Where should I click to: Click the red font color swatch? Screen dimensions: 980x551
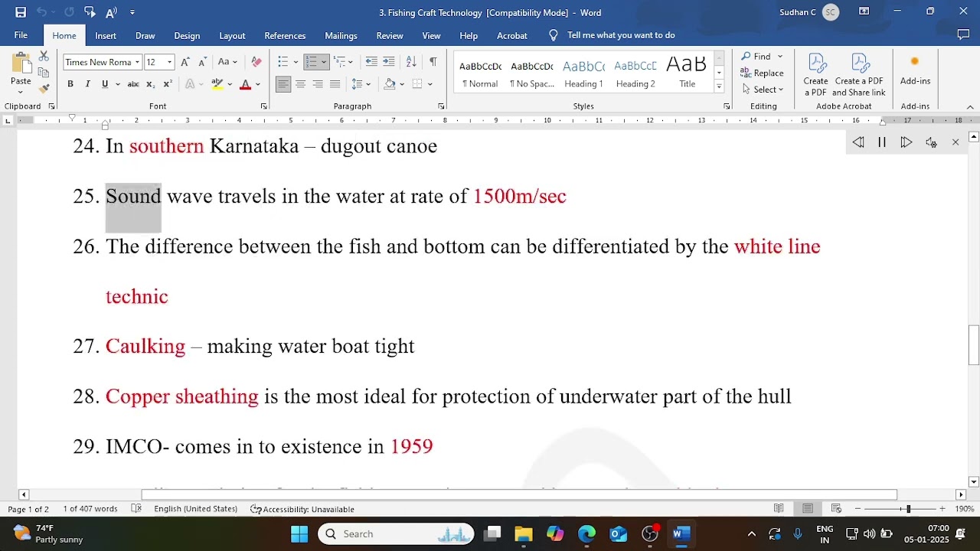click(x=245, y=84)
